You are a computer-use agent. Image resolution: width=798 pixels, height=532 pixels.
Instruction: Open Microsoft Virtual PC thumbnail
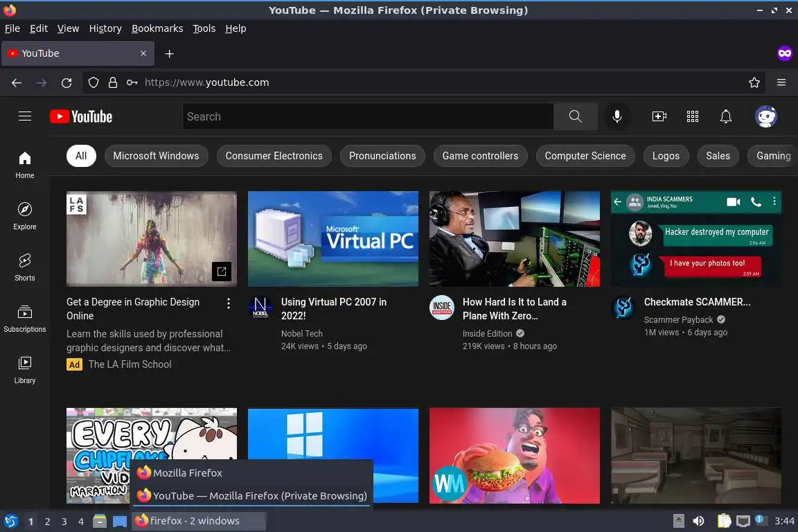click(332, 239)
